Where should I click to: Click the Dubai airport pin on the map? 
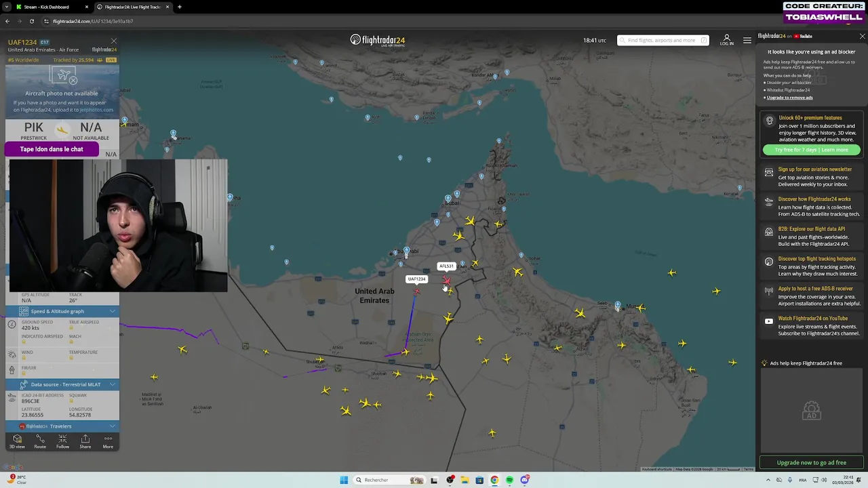pyautogui.click(x=448, y=199)
